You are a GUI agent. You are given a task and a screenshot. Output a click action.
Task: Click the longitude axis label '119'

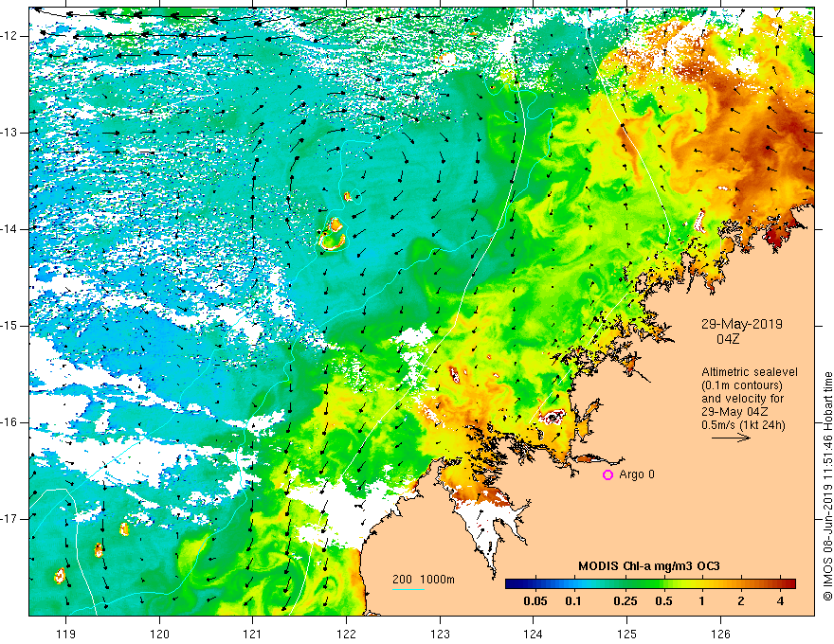(66, 634)
